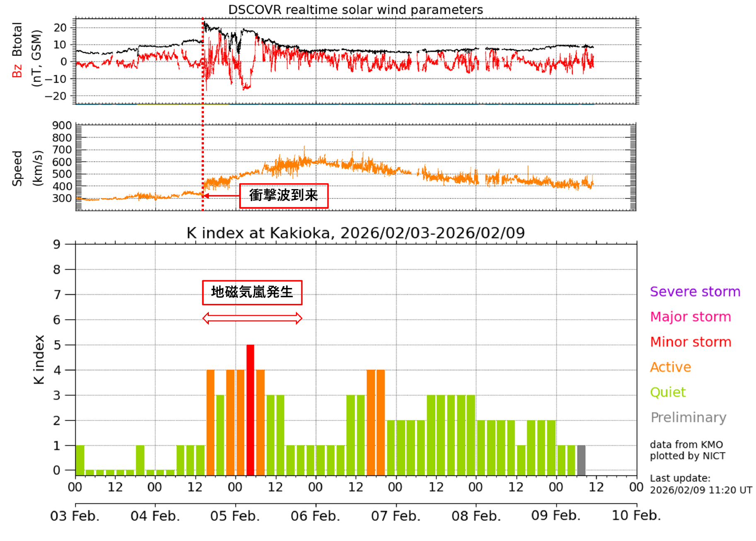The width and height of the screenshot is (756, 541).
Task: Click the red K index 5 bar
Action: coord(250,410)
